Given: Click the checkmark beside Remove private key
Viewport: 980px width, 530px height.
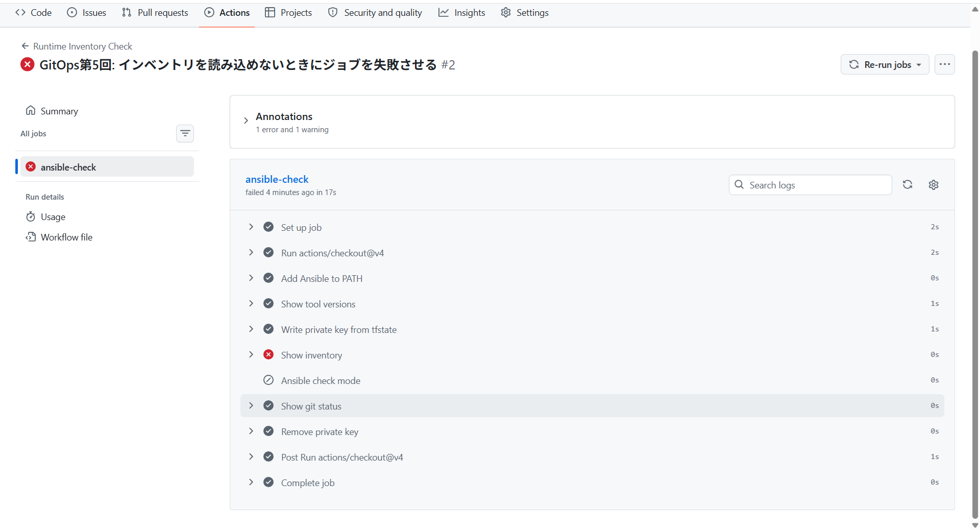Looking at the screenshot, I should [268, 431].
